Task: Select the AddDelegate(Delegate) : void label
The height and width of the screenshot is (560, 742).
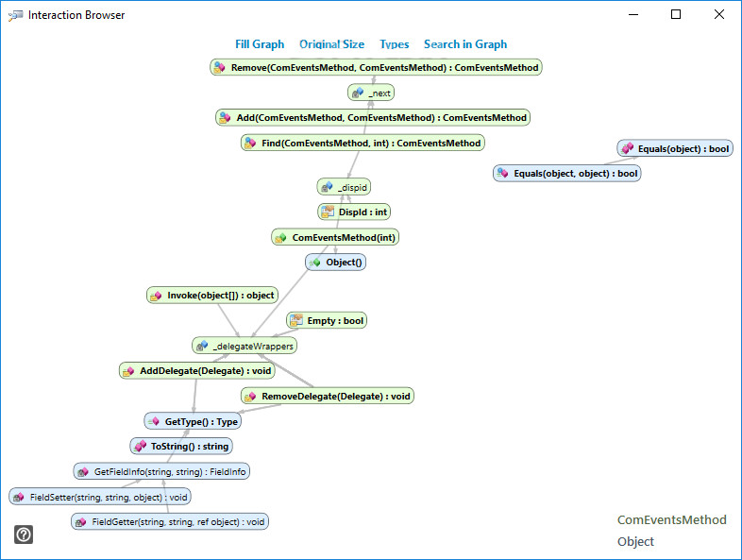Action: click(206, 371)
